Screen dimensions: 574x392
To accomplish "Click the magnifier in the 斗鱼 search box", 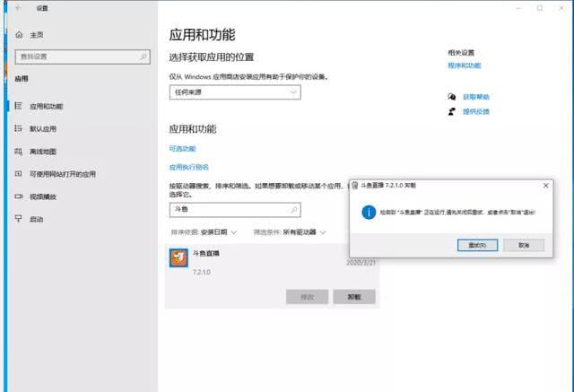I will [293, 210].
